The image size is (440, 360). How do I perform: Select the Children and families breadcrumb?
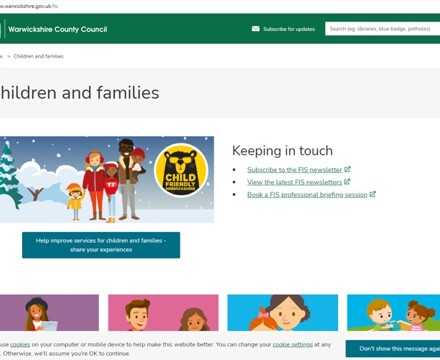coord(39,56)
